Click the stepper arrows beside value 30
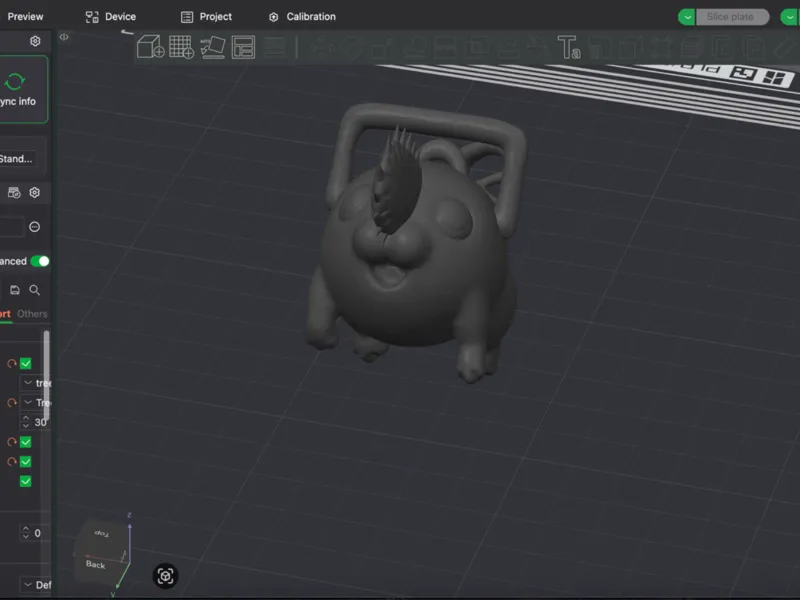Image resolution: width=800 pixels, height=600 pixels. (26, 422)
